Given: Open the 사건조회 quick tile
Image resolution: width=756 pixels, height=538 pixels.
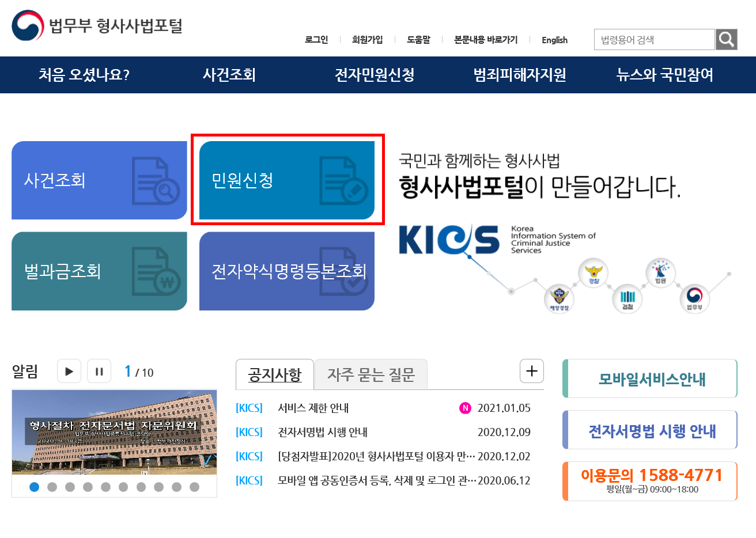Looking at the screenshot, I should [x=99, y=180].
